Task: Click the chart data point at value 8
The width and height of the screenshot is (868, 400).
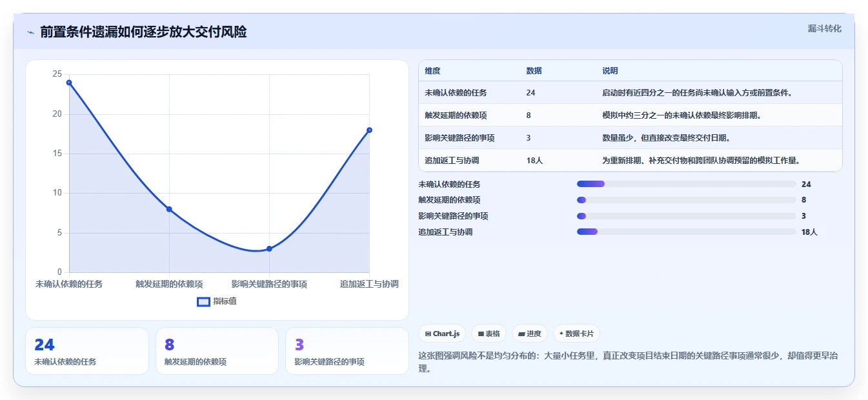Action: (x=169, y=209)
